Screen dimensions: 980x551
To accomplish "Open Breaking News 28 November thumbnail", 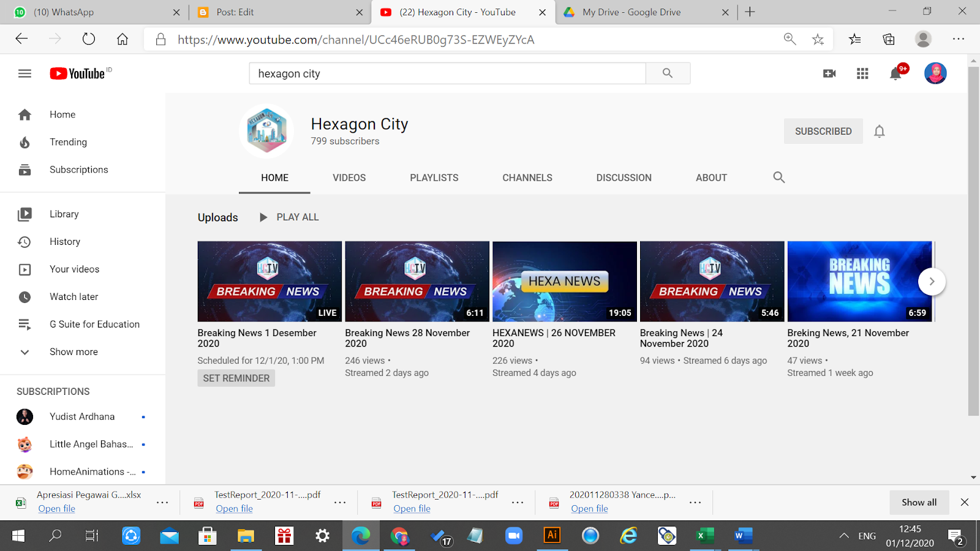I will click(417, 282).
